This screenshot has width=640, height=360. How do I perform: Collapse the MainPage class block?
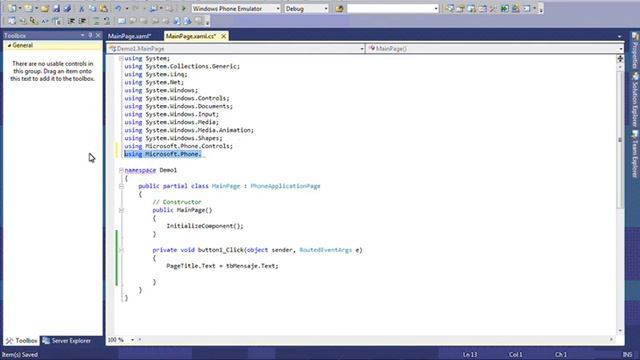[121, 186]
